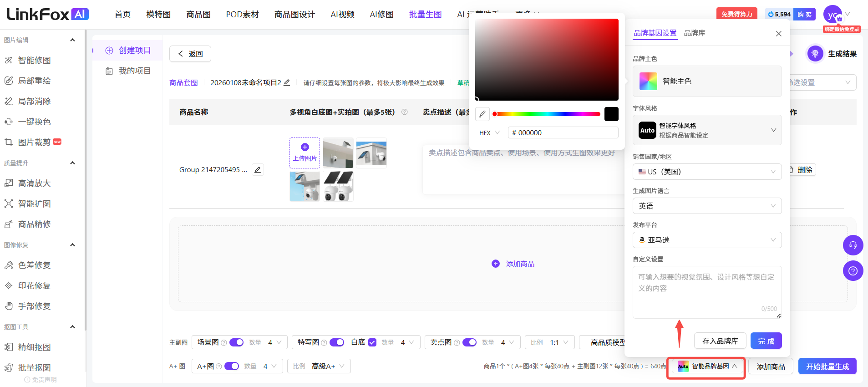The width and height of the screenshot is (868, 387).
Task: Open 模特图 in top navigation
Action: tap(158, 15)
